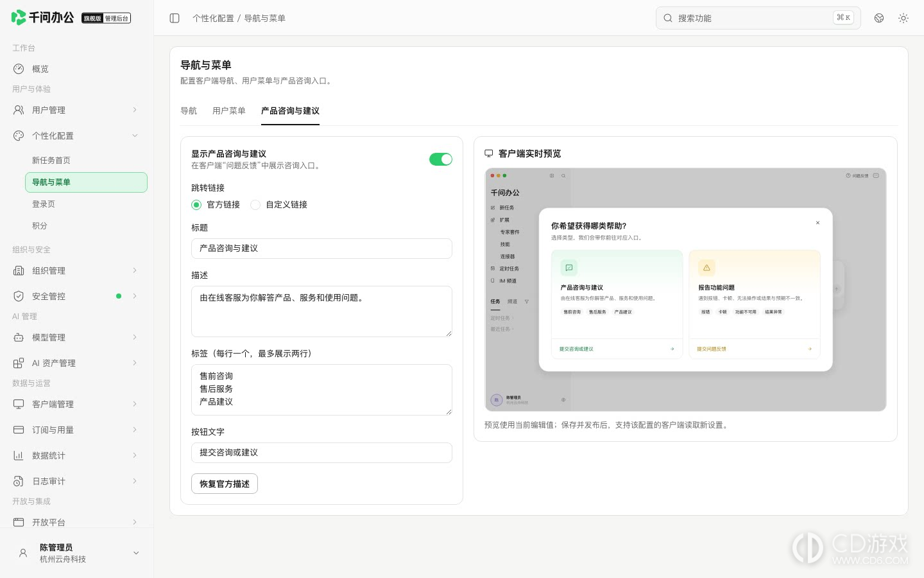Select the 官方链接 radio option
The width and height of the screenshot is (924, 578).
pyautogui.click(x=196, y=205)
